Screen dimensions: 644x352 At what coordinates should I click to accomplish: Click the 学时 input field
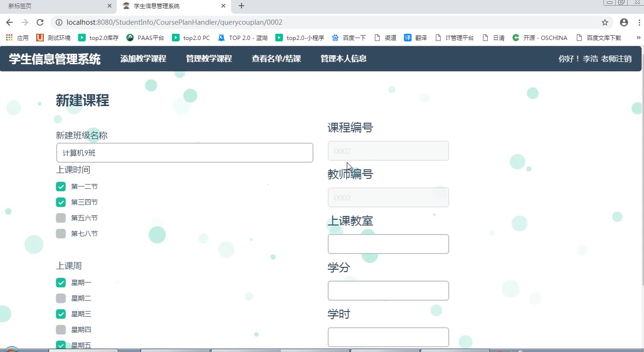[x=388, y=337]
